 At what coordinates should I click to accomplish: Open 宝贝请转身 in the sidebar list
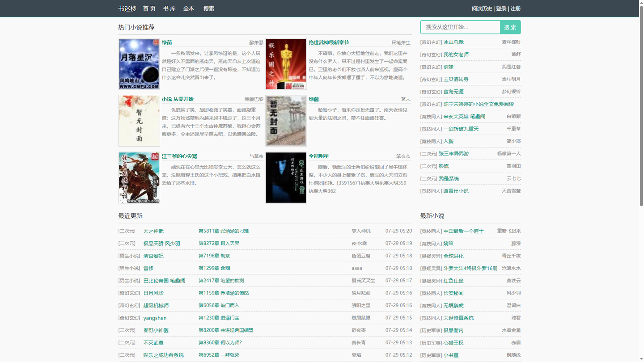456,79
